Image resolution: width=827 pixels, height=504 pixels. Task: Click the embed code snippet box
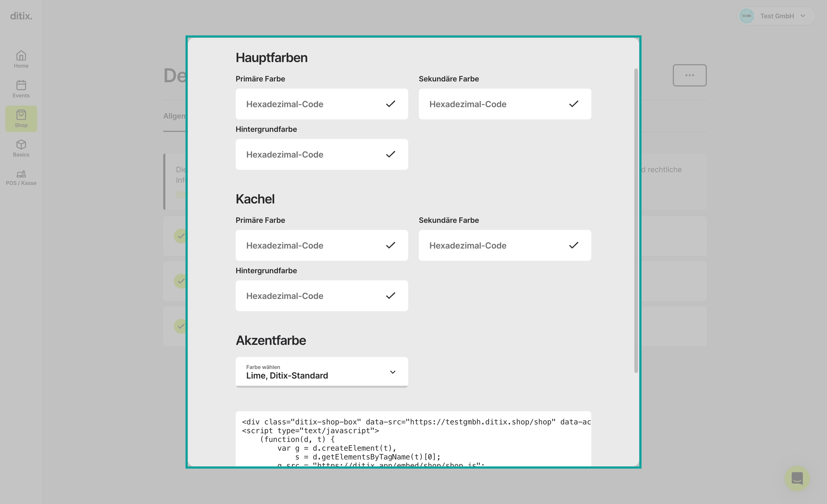(x=413, y=439)
